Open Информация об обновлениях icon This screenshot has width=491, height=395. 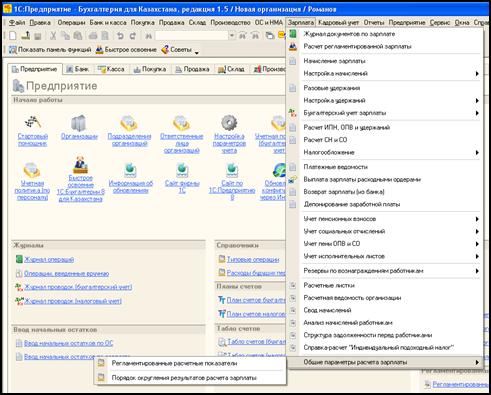(x=130, y=170)
